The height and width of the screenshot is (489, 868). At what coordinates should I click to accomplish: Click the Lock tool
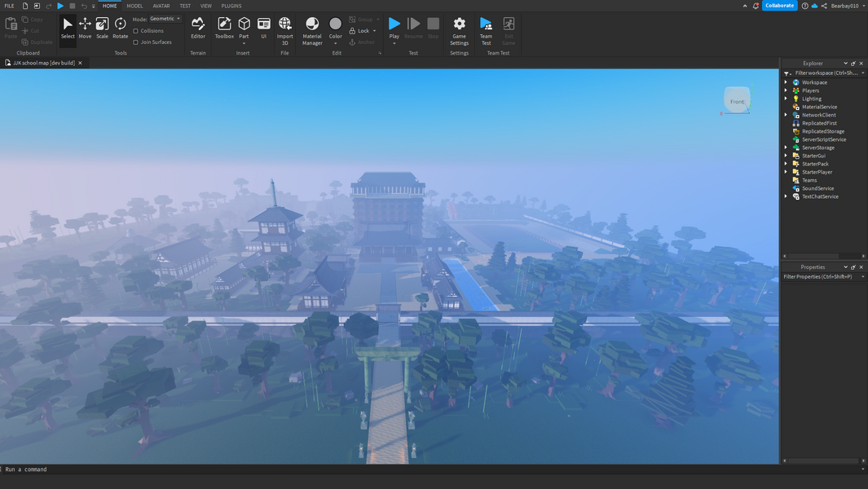(x=359, y=30)
